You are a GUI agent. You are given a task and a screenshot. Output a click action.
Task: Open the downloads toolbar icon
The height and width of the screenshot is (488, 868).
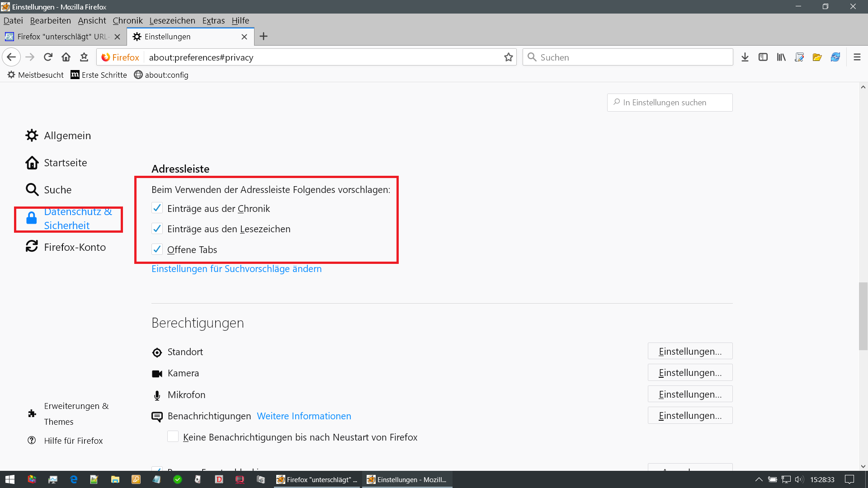[x=745, y=57]
